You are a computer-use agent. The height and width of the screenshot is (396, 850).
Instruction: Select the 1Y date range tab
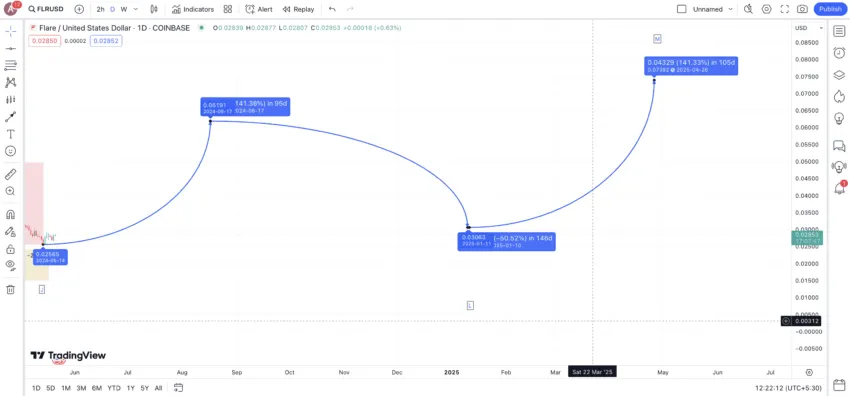point(131,388)
